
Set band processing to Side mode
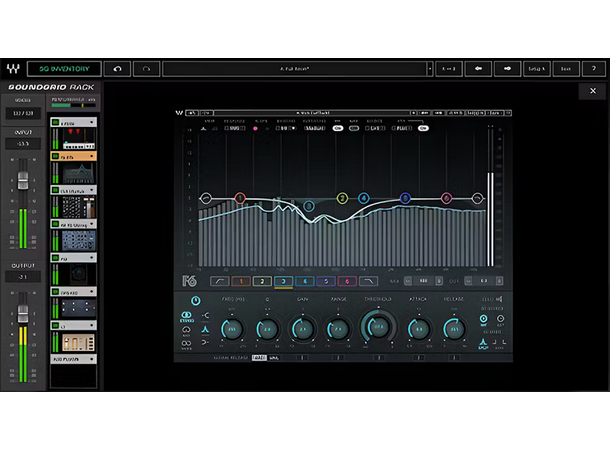pyautogui.click(x=186, y=344)
